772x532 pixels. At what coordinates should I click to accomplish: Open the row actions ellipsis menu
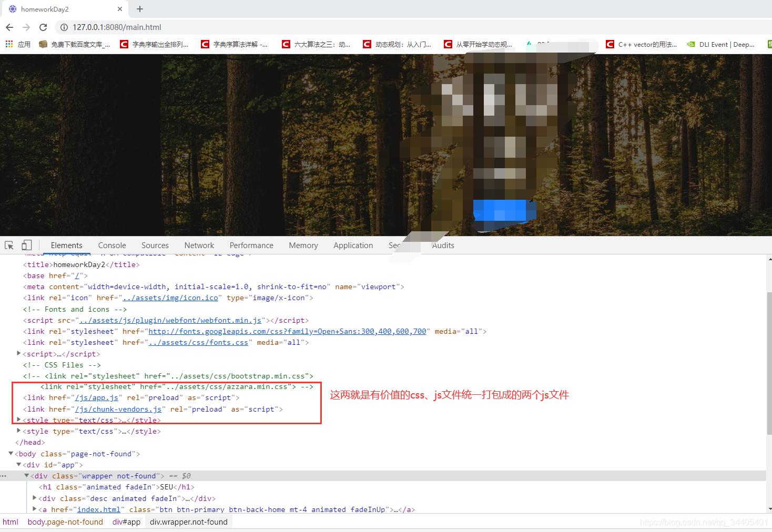(x=4, y=476)
